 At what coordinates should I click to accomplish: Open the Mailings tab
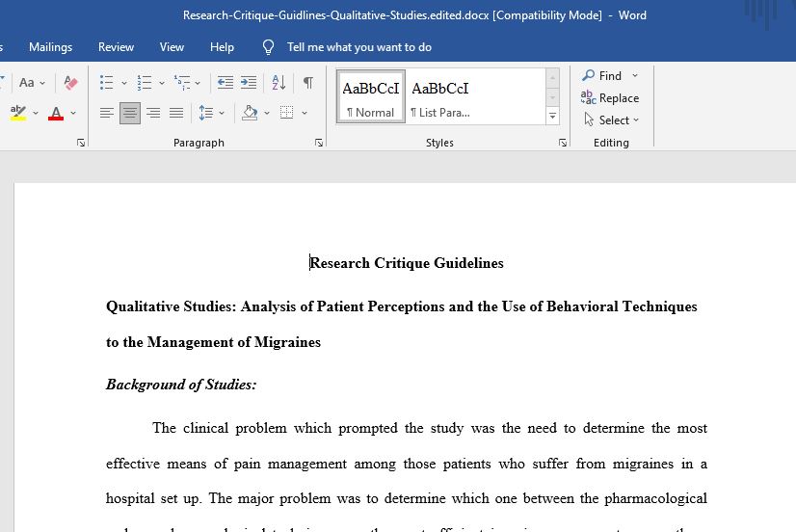[50, 47]
